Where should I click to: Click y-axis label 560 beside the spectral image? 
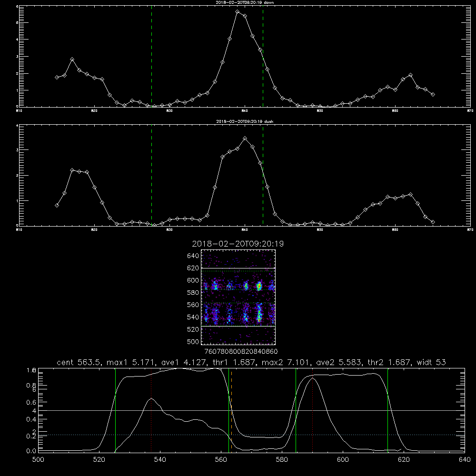click(193, 305)
